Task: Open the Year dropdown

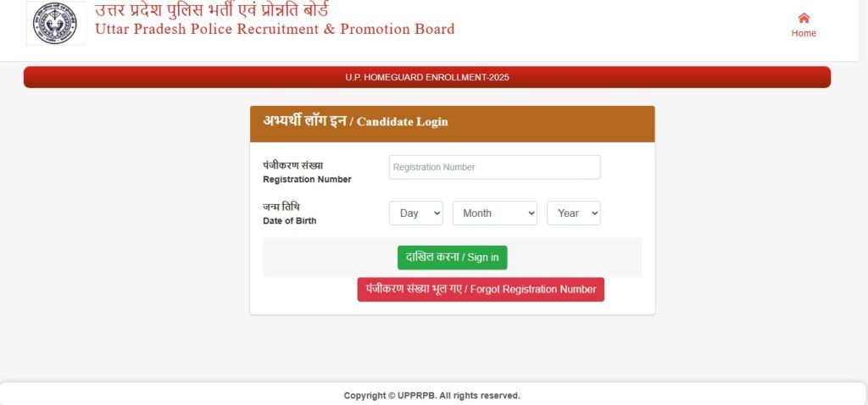Action: coord(574,213)
